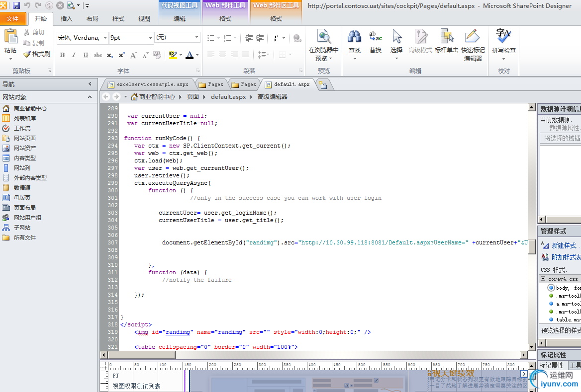Click New Style (新建样式) link
The height and width of the screenshot is (392, 581).
point(565,245)
